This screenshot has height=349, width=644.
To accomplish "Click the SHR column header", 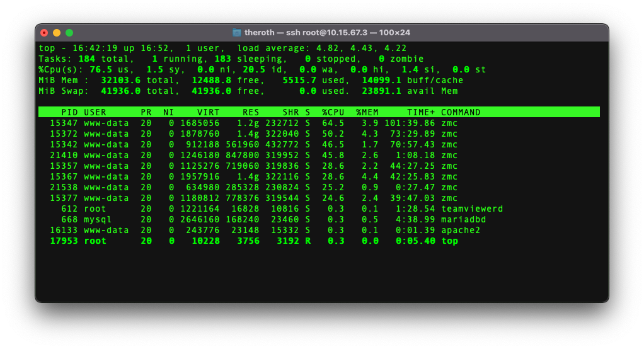I will (290, 112).
